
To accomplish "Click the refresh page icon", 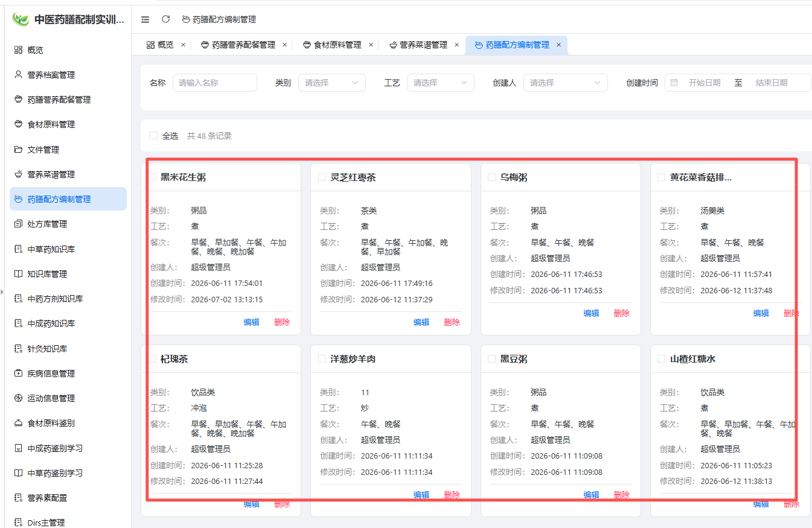I will click(165, 19).
